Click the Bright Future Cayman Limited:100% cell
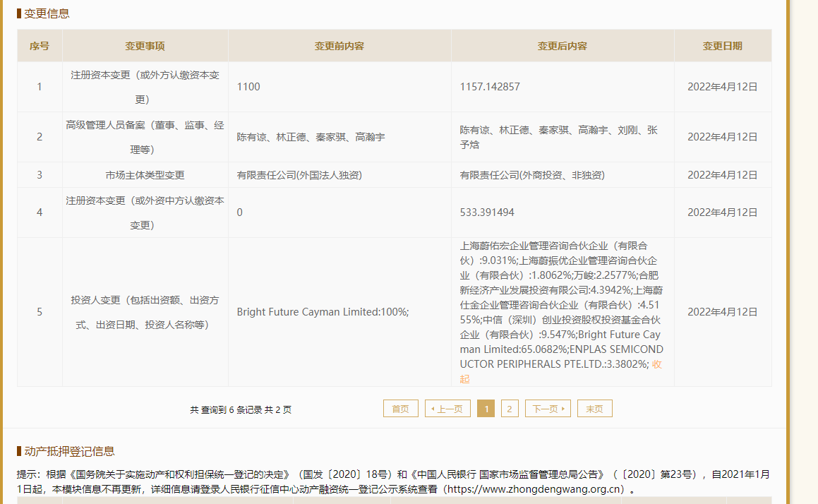The height and width of the screenshot is (504, 818). click(x=323, y=312)
